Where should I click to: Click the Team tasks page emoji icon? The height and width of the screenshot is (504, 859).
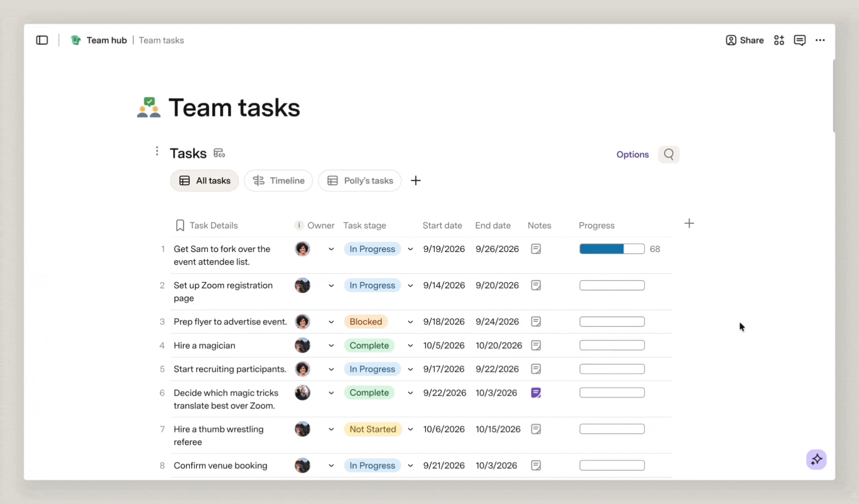coord(148,107)
